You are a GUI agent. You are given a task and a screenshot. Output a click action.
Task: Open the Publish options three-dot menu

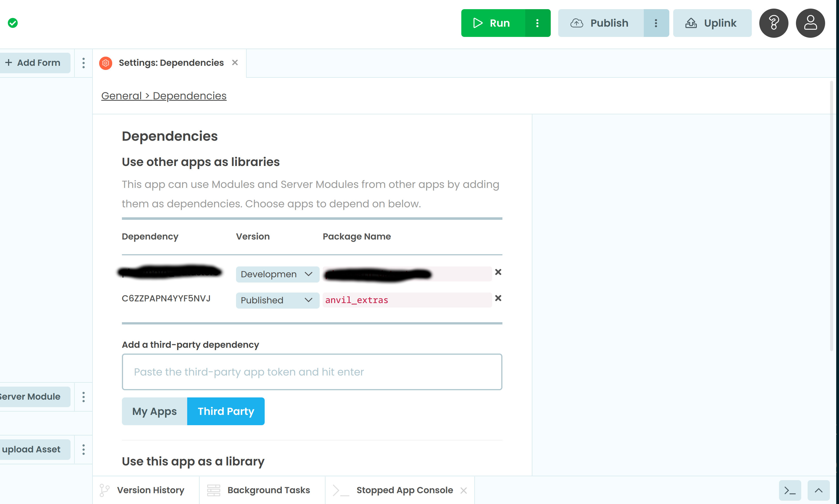[656, 23]
